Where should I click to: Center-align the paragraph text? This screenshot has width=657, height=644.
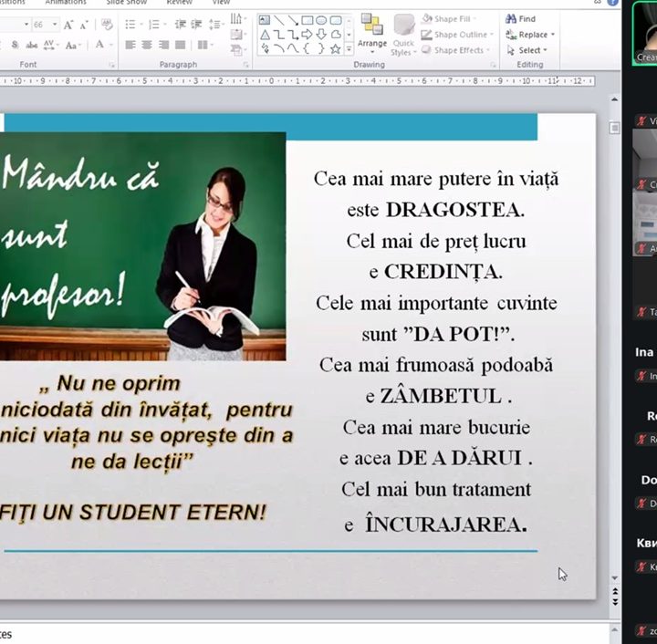[x=147, y=45]
